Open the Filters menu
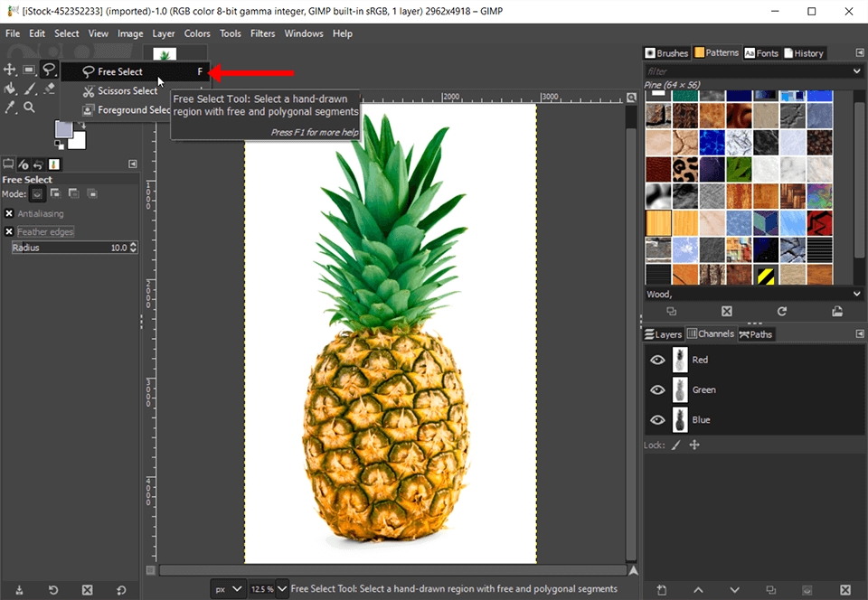868x600 pixels. [x=262, y=33]
